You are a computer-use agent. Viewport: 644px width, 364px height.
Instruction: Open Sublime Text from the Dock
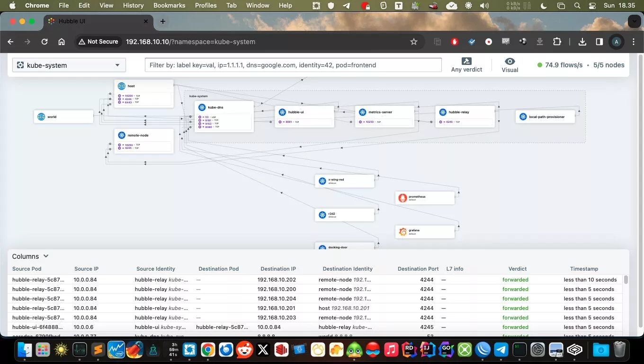(x=98, y=350)
